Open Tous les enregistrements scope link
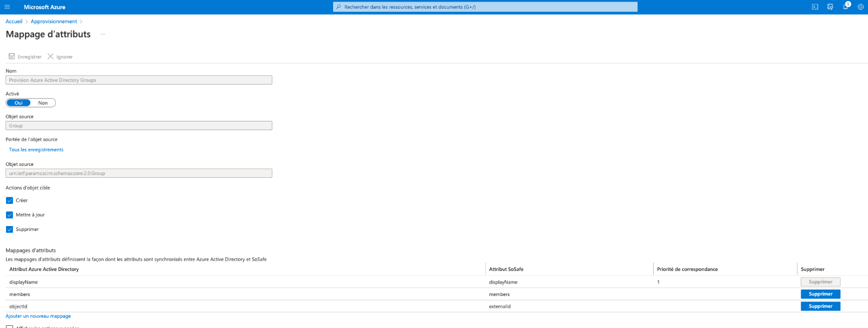Viewport: 868px width, 328px height. (x=36, y=150)
